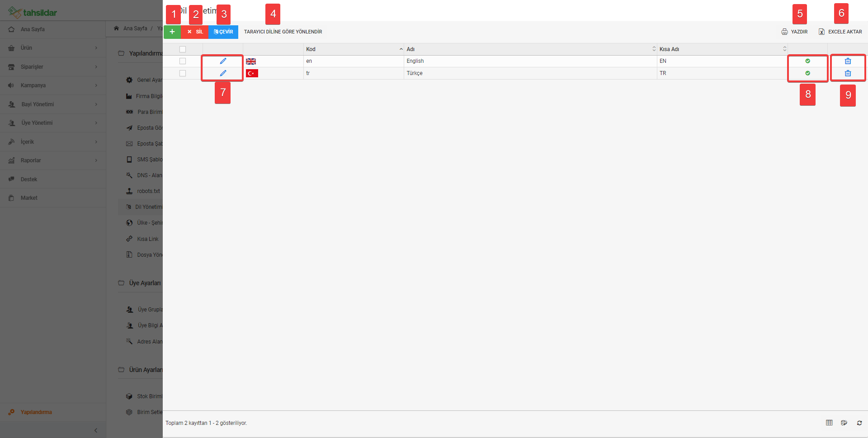Expand the Bayi Yönetimi sidebar menu

point(53,104)
